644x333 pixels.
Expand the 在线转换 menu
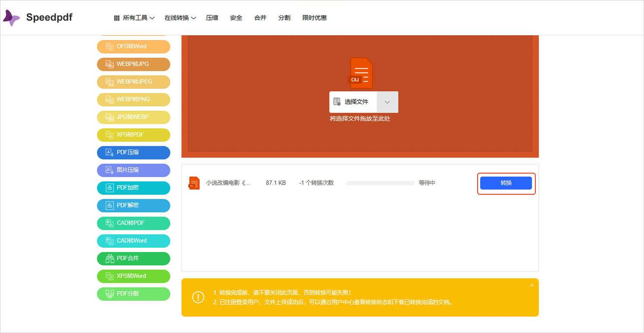[180, 18]
